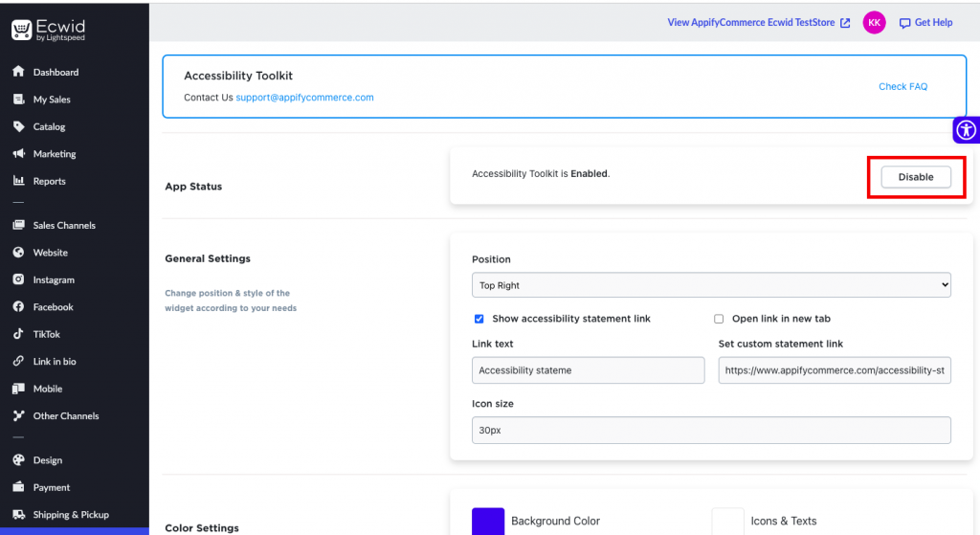Click support@appifycommerce.com email link
980x535 pixels.
point(304,98)
